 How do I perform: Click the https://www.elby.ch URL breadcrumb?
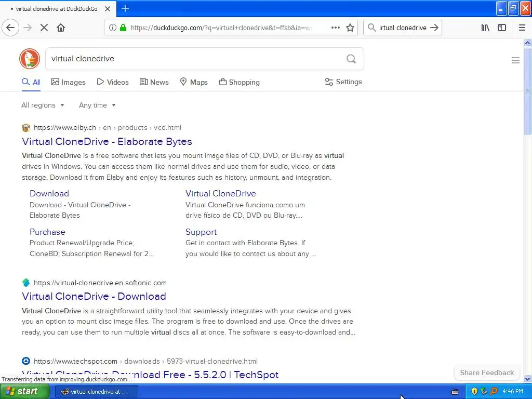(x=65, y=128)
